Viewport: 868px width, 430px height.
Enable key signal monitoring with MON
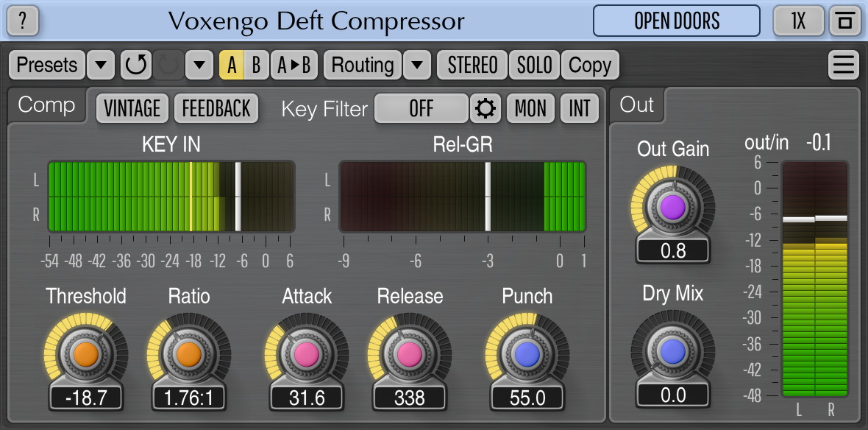[x=530, y=108]
